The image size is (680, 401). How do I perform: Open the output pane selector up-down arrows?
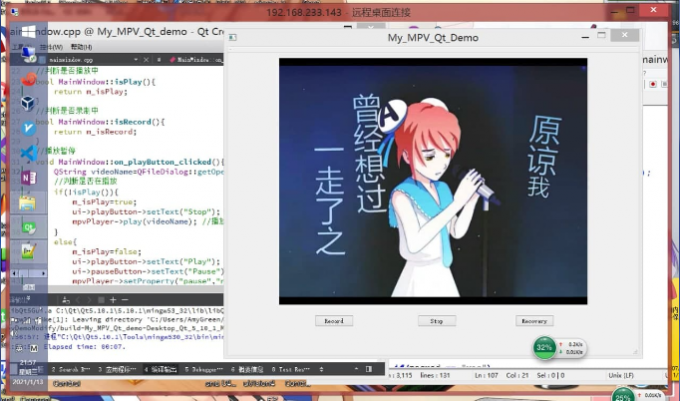(x=321, y=369)
